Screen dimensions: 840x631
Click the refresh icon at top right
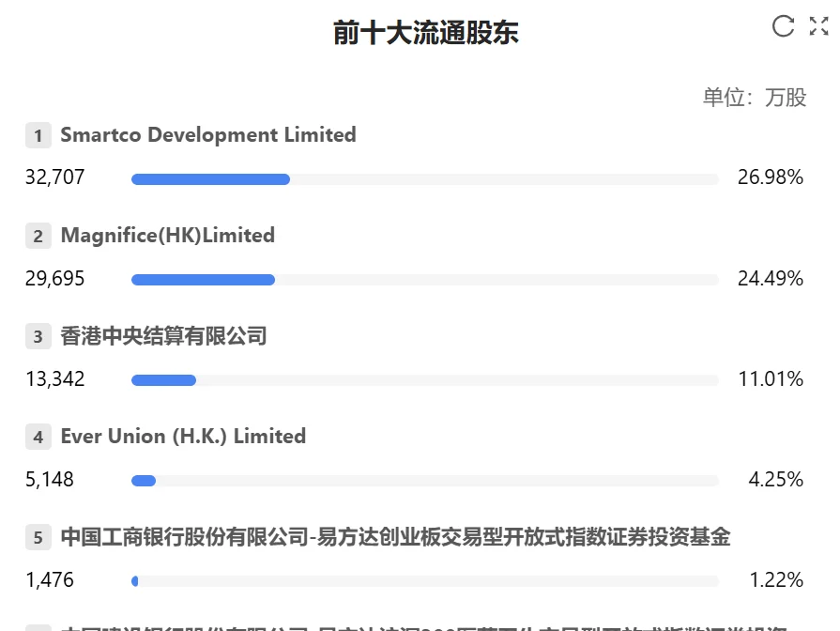pos(783,27)
